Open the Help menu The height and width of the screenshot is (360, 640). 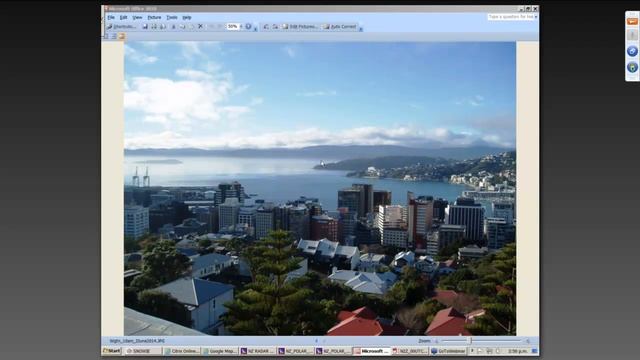187,18
